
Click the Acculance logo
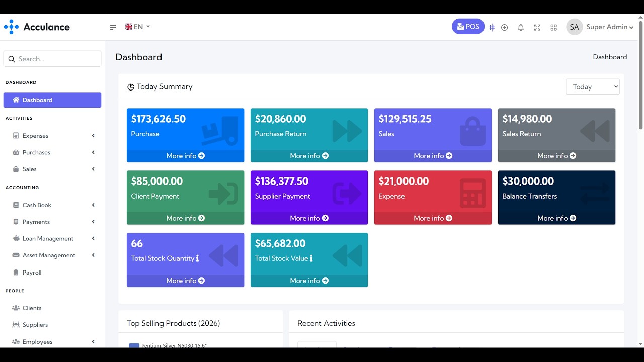pyautogui.click(x=37, y=27)
